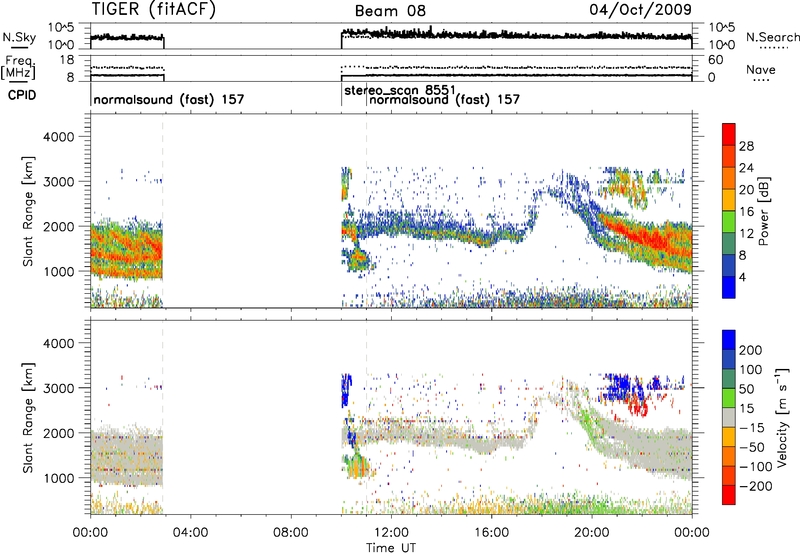Image resolution: width=800 pixels, height=554 pixels.
Task: Click the 24 value on the power colorbar
Action: pyautogui.click(x=746, y=168)
